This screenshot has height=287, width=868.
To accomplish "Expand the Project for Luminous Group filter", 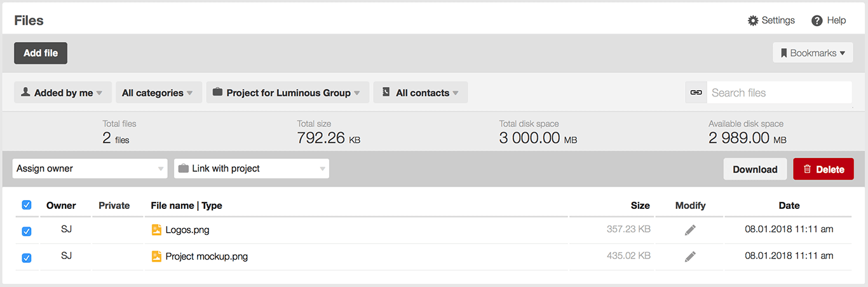I will tap(287, 93).
